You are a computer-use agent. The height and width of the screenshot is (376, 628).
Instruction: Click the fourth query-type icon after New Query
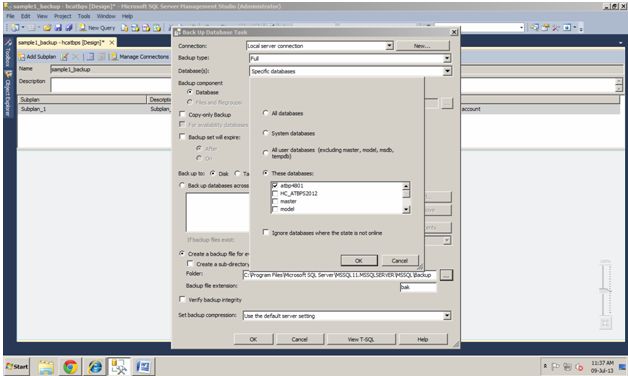(157, 28)
